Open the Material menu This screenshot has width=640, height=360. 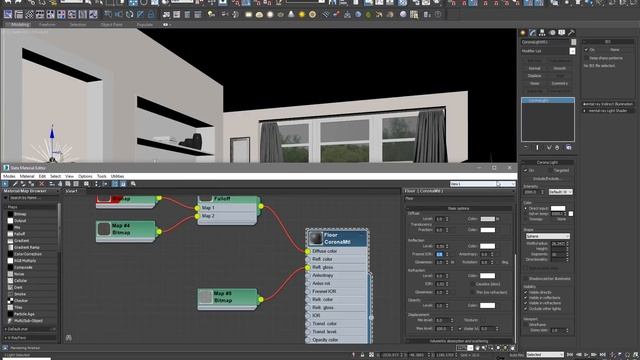pyautogui.click(x=27, y=176)
